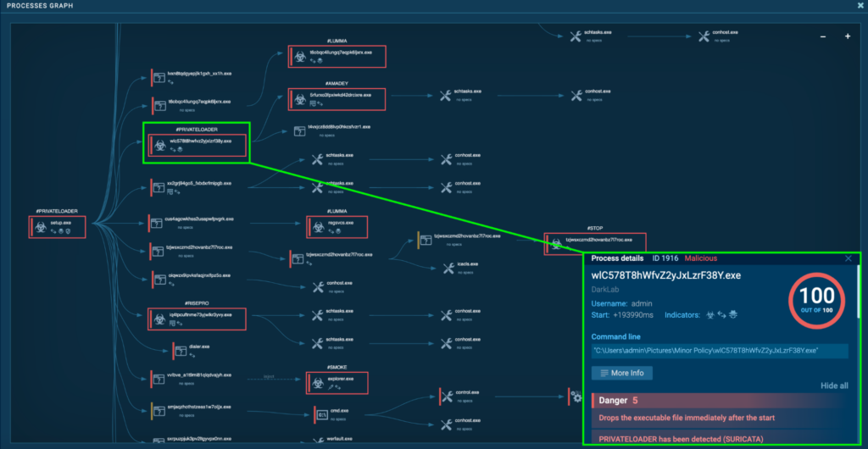Zoom out the graph with minus button
The image size is (868, 449).
point(821,36)
